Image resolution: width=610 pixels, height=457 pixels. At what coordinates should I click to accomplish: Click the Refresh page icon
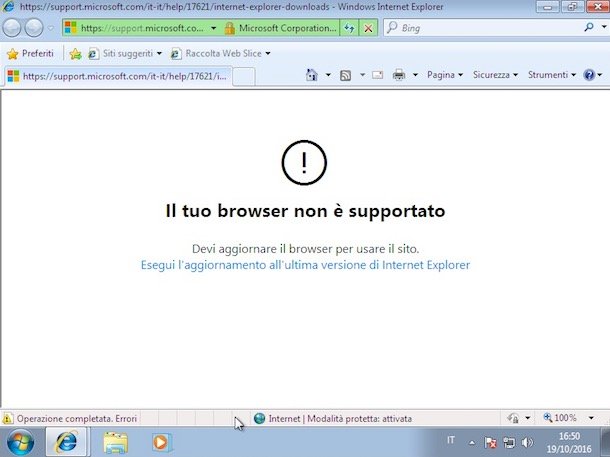point(349,28)
